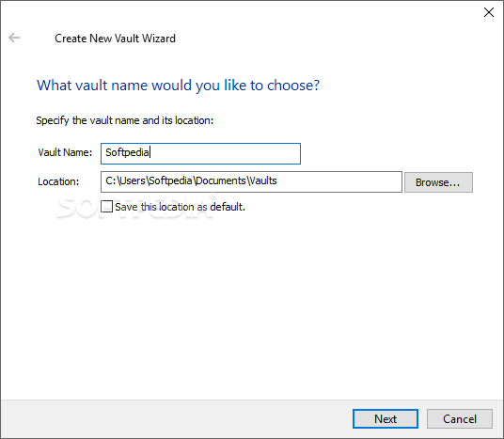Close the Create New Vault Wizard window
This screenshot has height=439, width=504.
pos(489,12)
